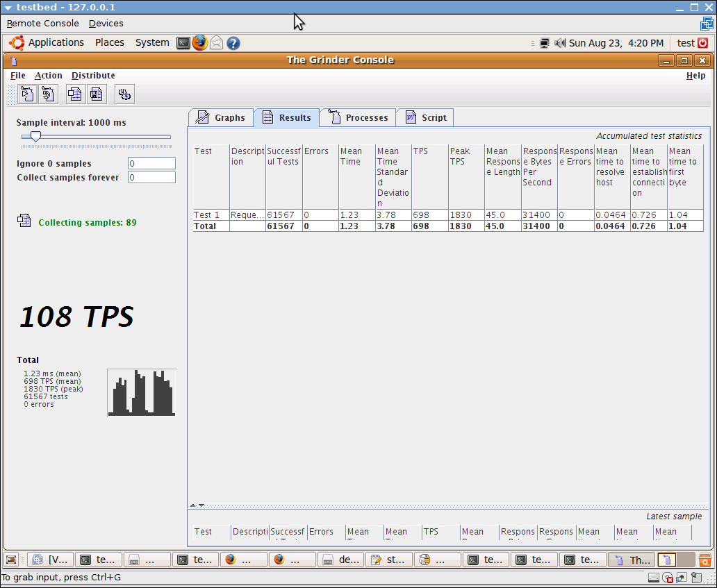Open the Remote Console menu
This screenshot has width=717, height=588.
[x=42, y=24]
